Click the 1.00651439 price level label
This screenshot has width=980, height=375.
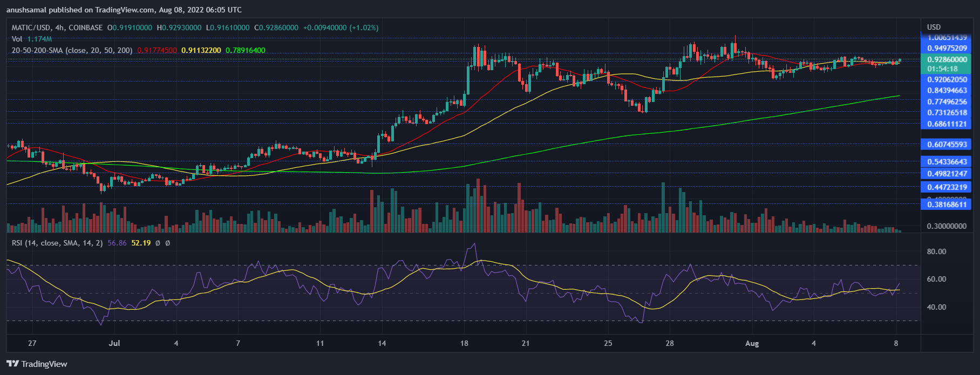pyautogui.click(x=947, y=38)
